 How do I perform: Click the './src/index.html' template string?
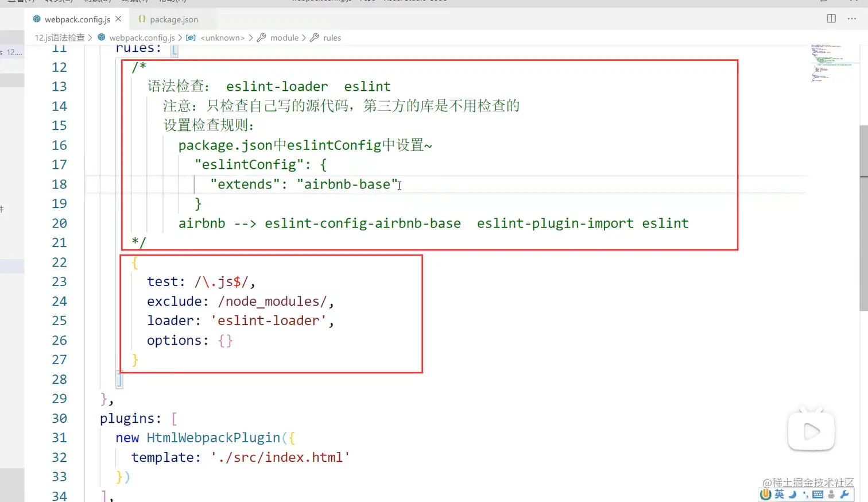(x=280, y=457)
